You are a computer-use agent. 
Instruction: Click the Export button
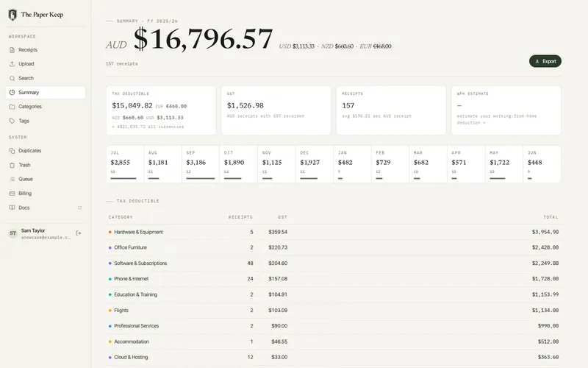tap(545, 61)
